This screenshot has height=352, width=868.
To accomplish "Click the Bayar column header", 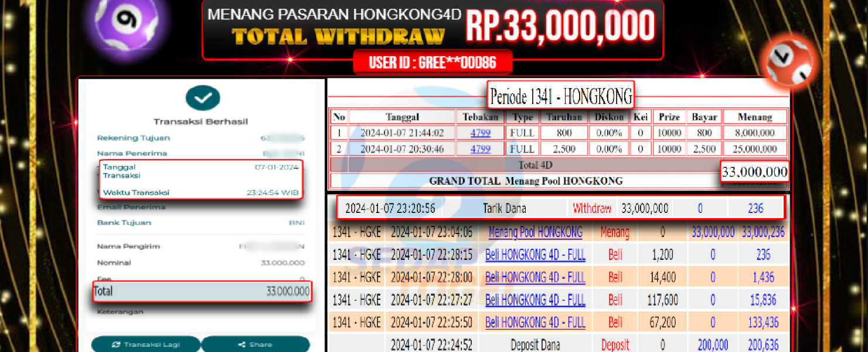I will click(x=704, y=117).
